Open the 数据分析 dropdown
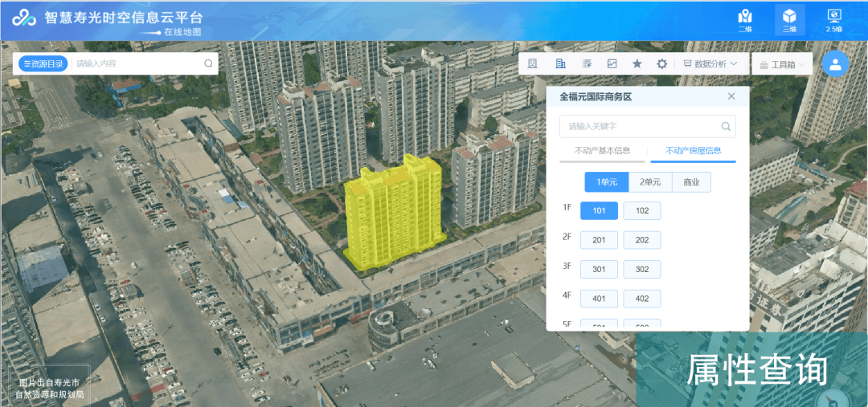The image size is (868, 407). (x=710, y=63)
